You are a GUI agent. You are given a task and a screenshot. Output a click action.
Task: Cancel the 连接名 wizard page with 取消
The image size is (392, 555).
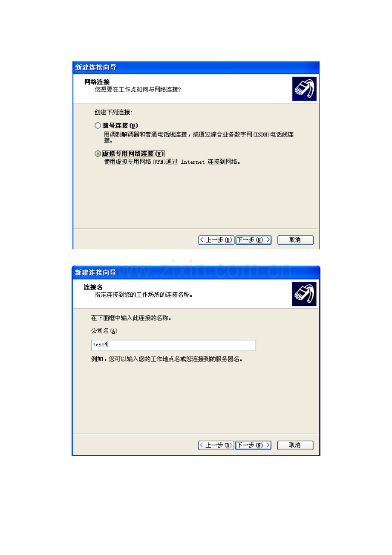click(x=295, y=445)
